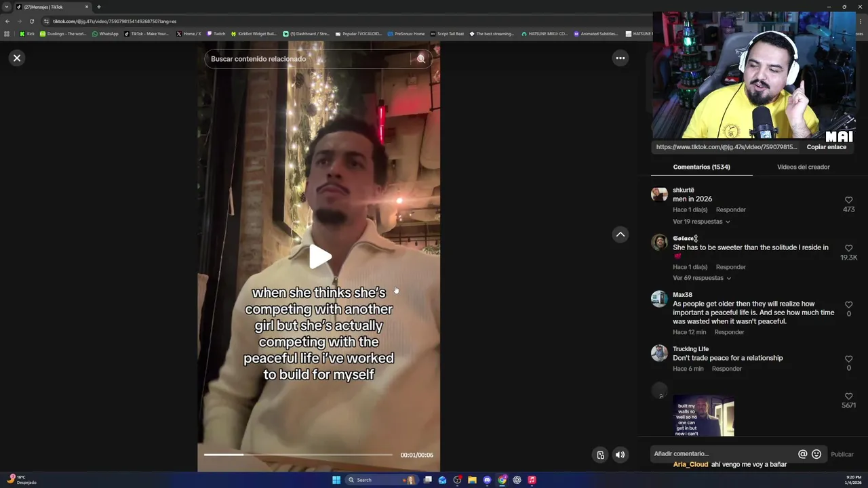The width and height of the screenshot is (868, 488).
Task: Seek on the video progress bar
Action: pyautogui.click(x=298, y=455)
